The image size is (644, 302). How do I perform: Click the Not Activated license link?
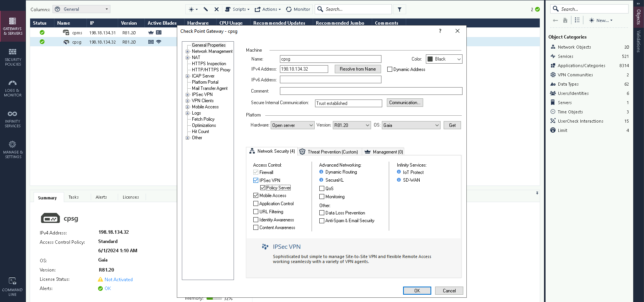[x=119, y=280]
